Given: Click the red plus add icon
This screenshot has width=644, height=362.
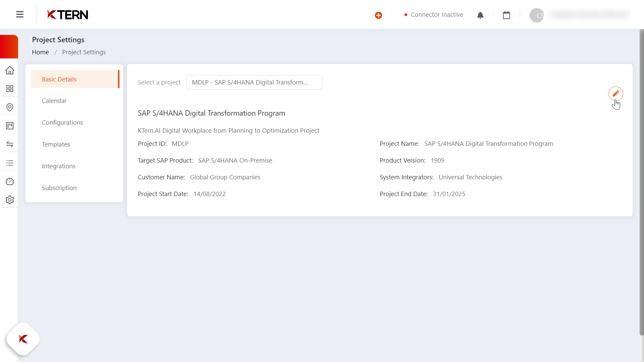Looking at the screenshot, I should (378, 15).
